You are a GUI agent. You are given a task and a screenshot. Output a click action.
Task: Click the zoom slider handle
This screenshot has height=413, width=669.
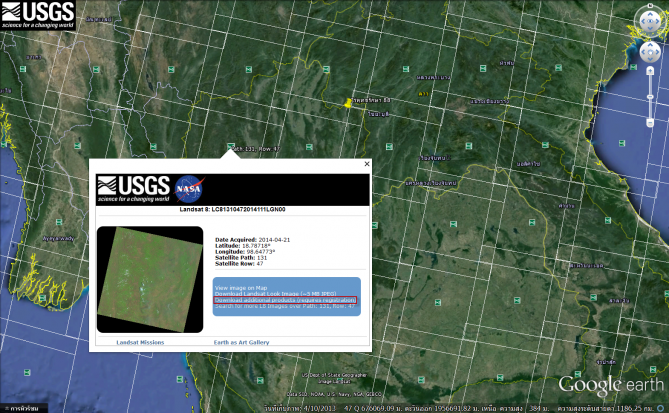650,97
